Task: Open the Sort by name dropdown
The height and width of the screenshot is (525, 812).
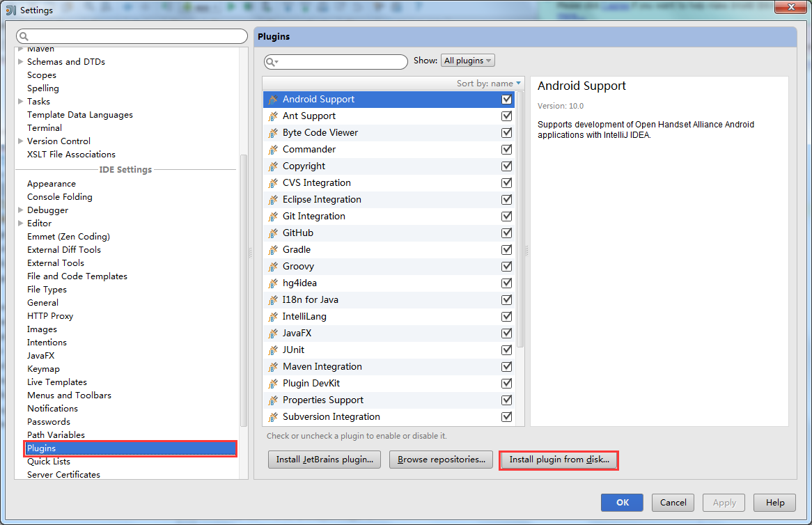Action: (x=488, y=84)
